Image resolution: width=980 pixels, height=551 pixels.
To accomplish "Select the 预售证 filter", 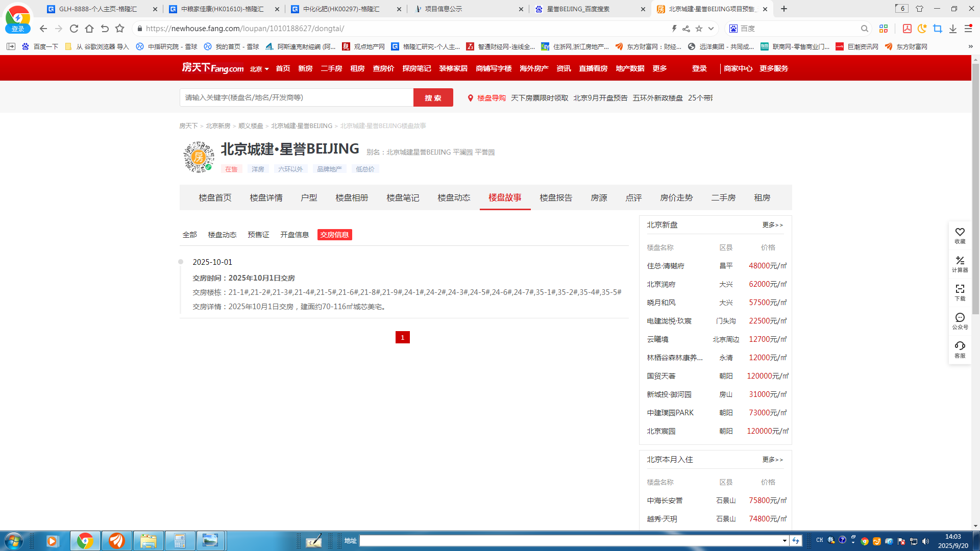I will point(258,235).
